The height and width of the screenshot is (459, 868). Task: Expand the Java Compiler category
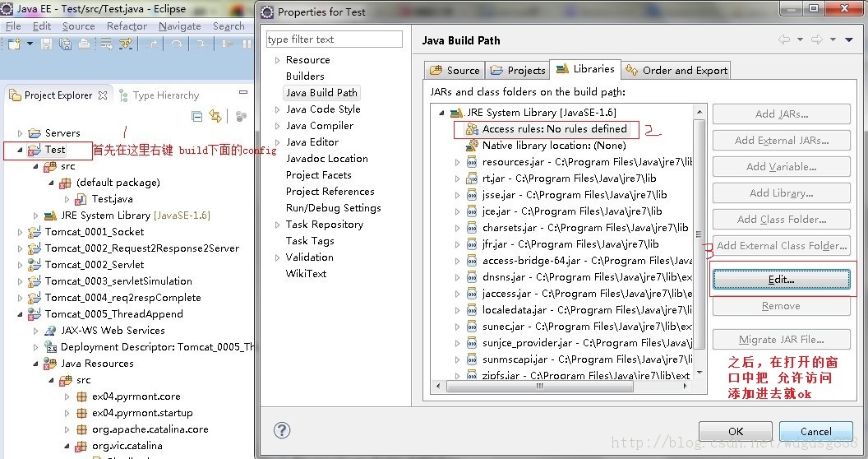(x=277, y=126)
